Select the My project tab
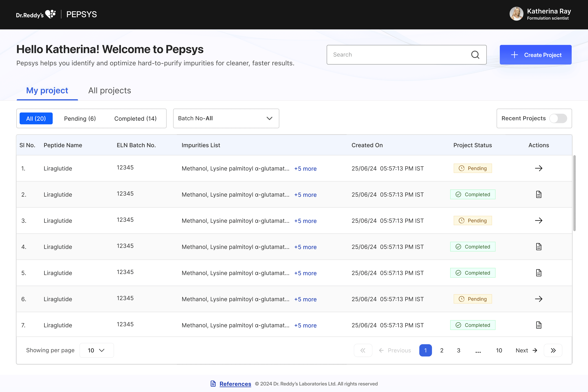 pyautogui.click(x=47, y=91)
